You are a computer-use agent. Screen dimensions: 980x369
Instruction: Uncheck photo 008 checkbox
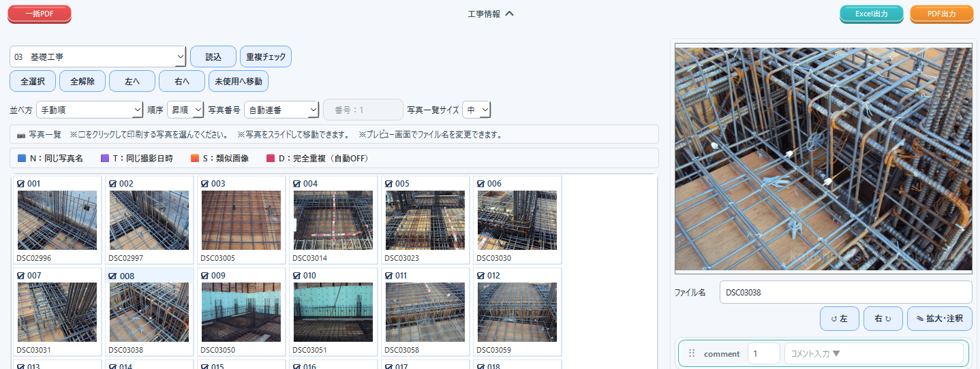[112, 276]
